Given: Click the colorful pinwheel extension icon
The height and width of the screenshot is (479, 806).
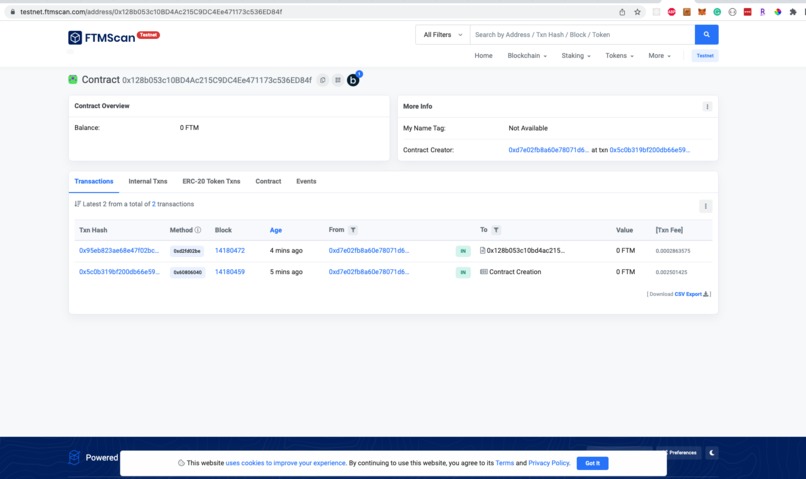Looking at the screenshot, I should pos(778,12).
